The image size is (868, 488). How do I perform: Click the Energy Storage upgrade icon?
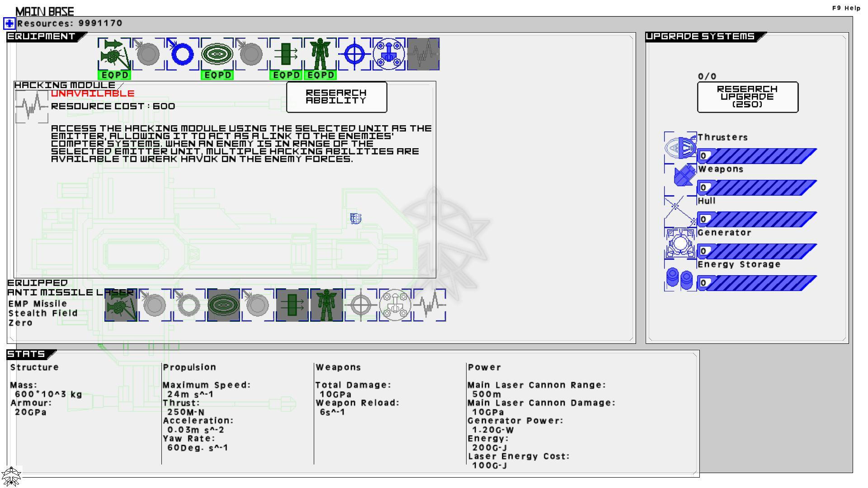coord(680,275)
